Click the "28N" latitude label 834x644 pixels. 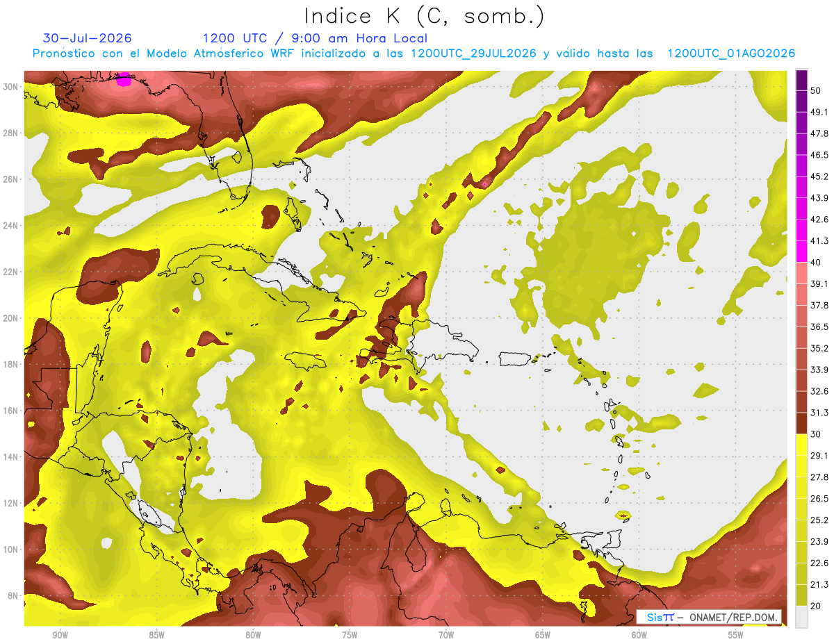point(11,133)
